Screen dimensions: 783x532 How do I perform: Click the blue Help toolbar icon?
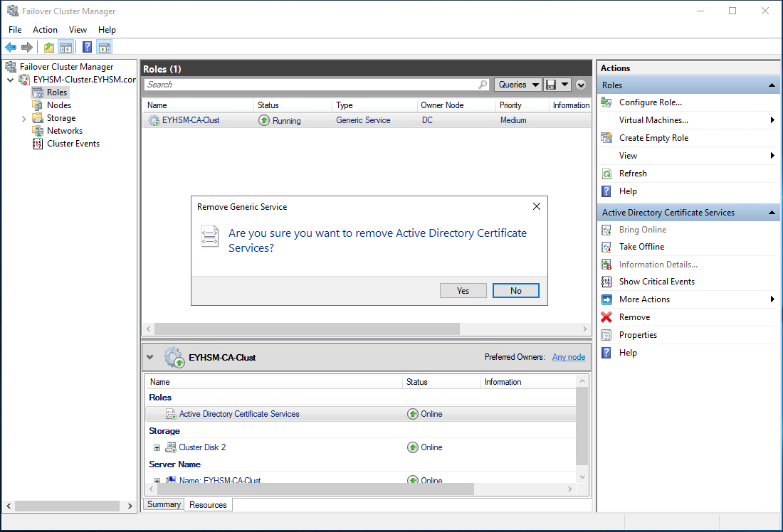click(x=87, y=48)
